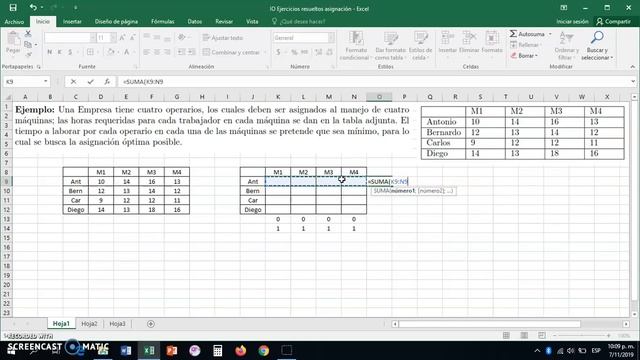Image resolution: width=640 pixels, height=360 pixels.
Task: Click the percent style icon
Action: click(294, 52)
